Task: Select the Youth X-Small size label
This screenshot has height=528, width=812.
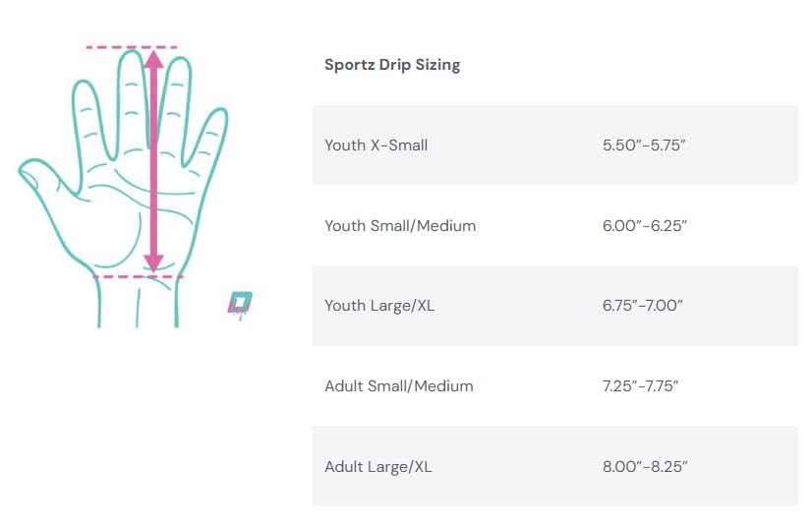Action: pos(376,146)
